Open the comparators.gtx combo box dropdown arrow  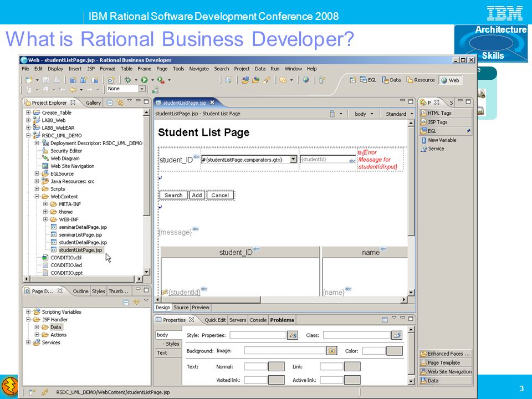click(294, 159)
